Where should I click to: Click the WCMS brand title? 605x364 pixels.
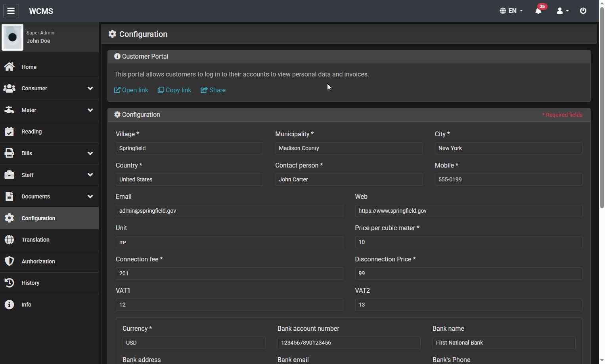[41, 11]
